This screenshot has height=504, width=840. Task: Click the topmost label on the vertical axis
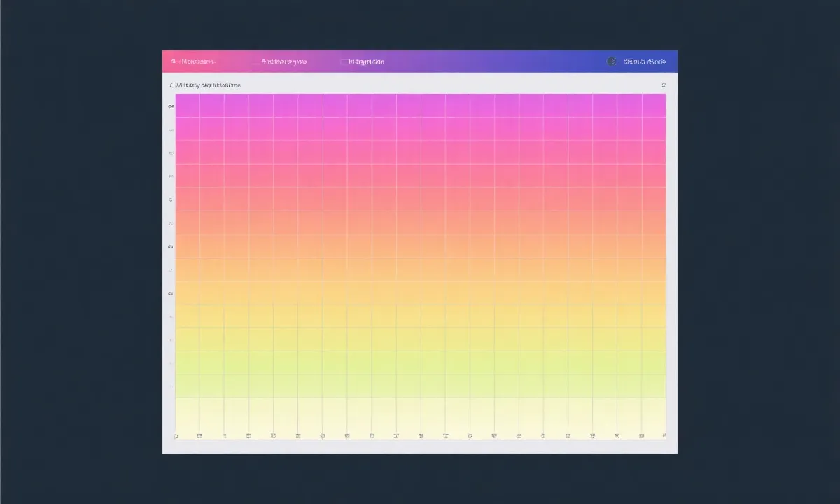[170, 106]
